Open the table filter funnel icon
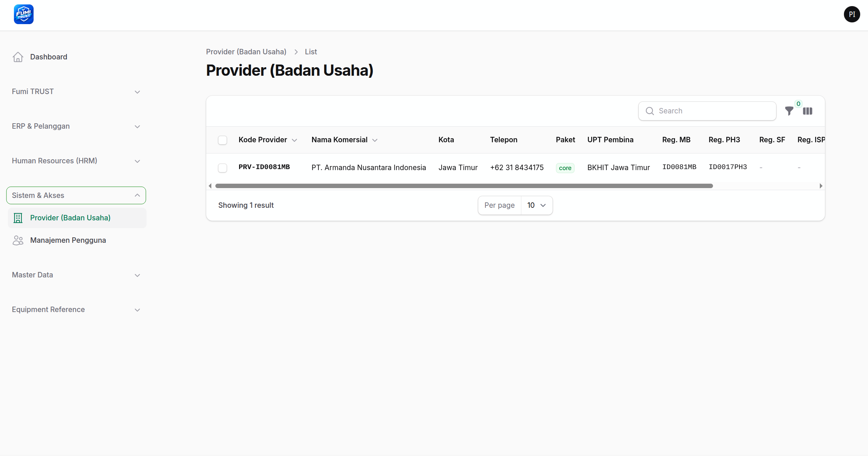Viewport: 868px width, 456px height. click(789, 111)
